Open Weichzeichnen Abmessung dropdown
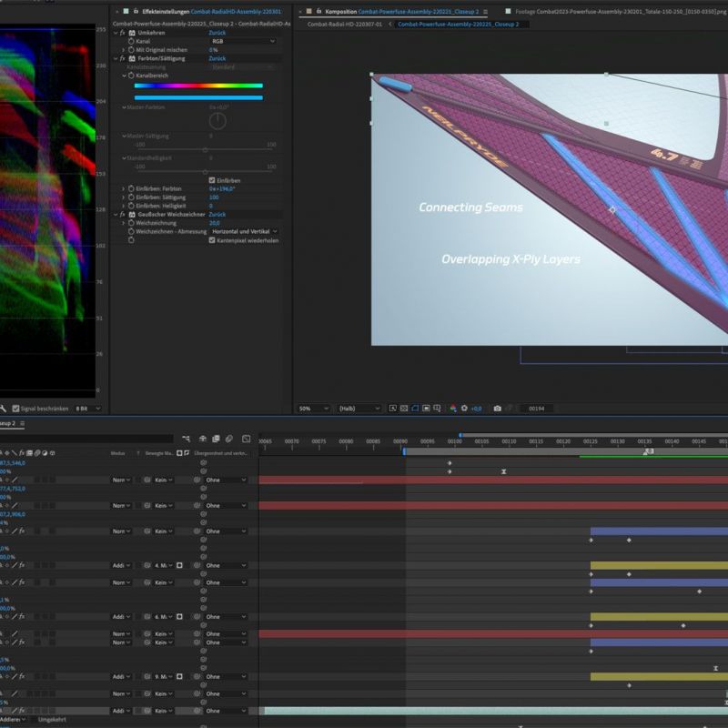 pyautogui.click(x=244, y=231)
